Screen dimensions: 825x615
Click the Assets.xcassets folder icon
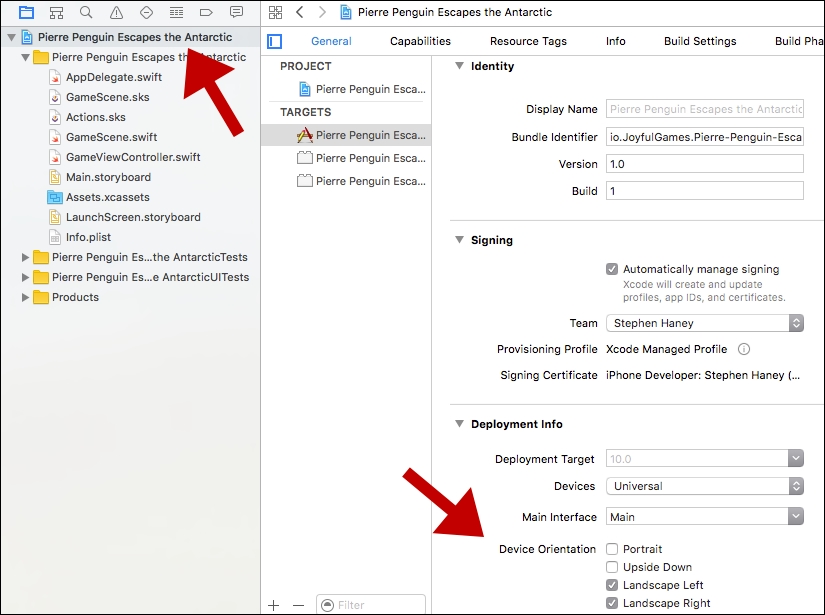coord(55,197)
